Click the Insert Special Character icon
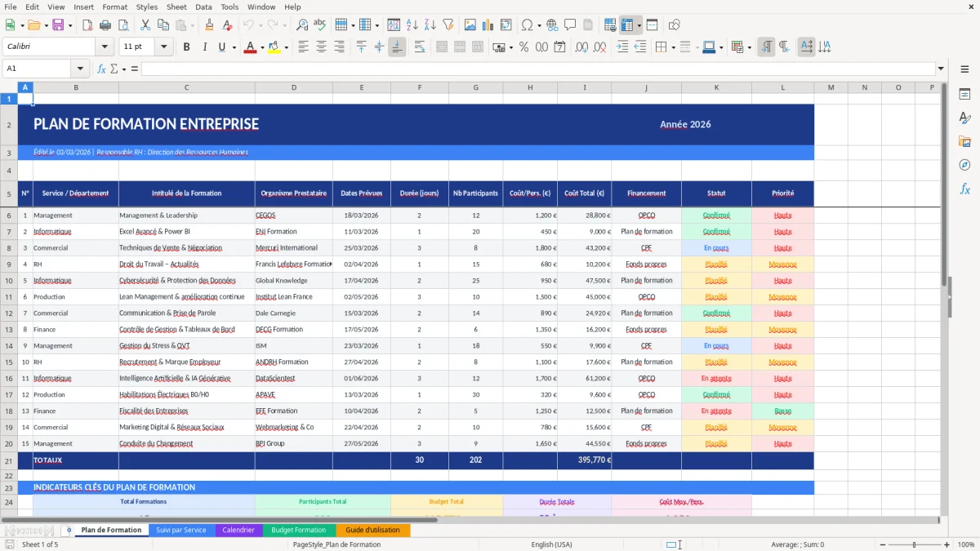 click(x=527, y=24)
